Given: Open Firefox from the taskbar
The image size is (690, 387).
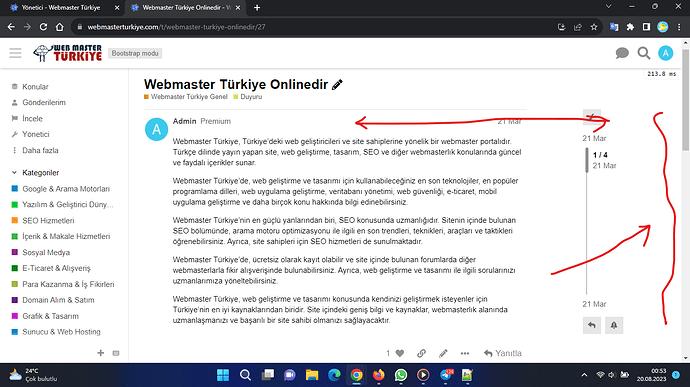Looking at the screenshot, I should pyautogui.click(x=378, y=375).
